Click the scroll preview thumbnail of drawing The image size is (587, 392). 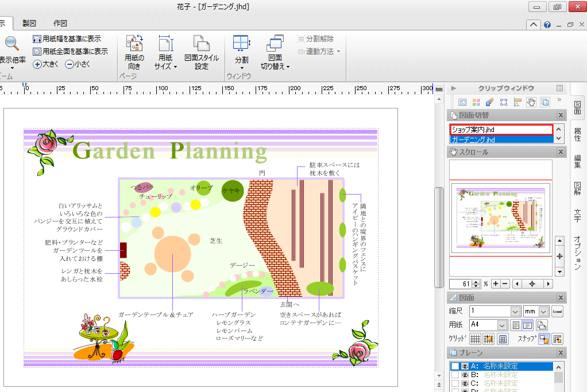coord(501,218)
